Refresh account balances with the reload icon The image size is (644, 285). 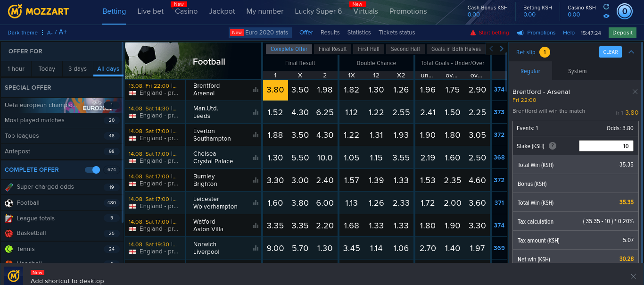(606, 7)
